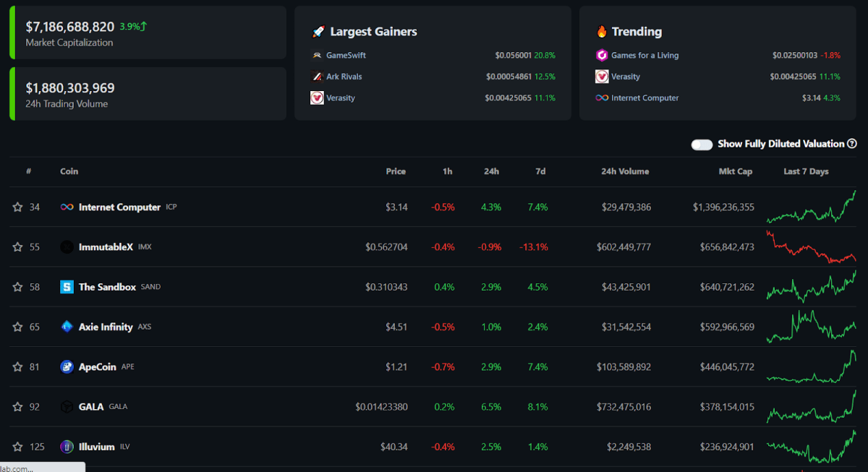Open Verasity link in Largest Gainers
This screenshot has width=868, height=472.
pyautogui.click(x=341, y=98)
